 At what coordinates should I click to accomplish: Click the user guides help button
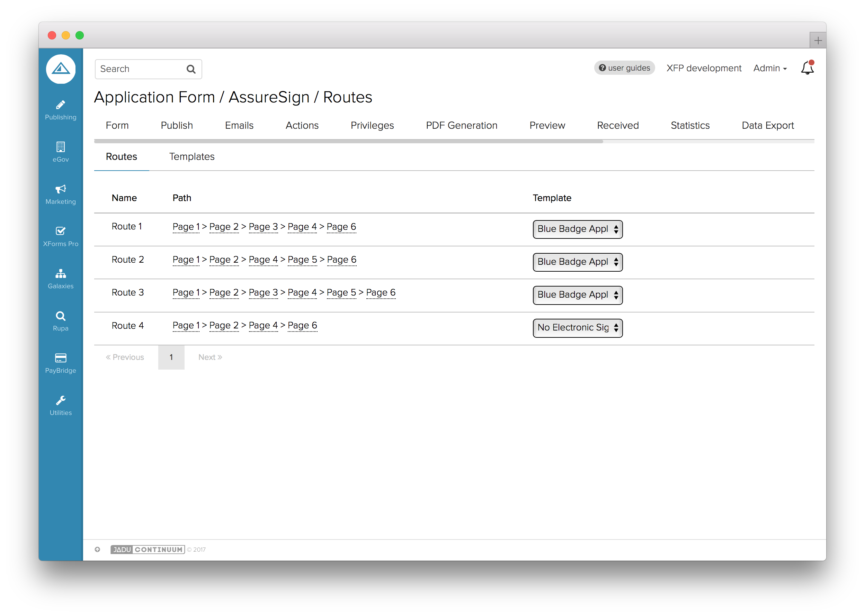coord(624,68)
